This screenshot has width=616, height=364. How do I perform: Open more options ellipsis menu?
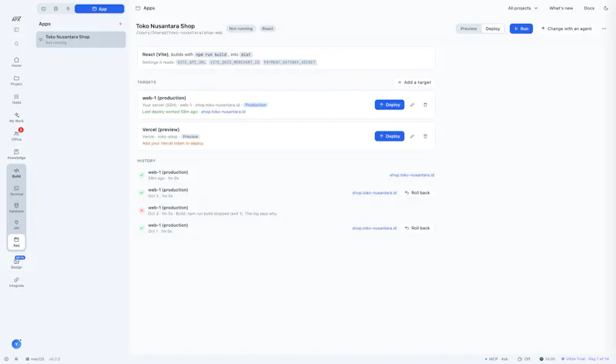604,28
